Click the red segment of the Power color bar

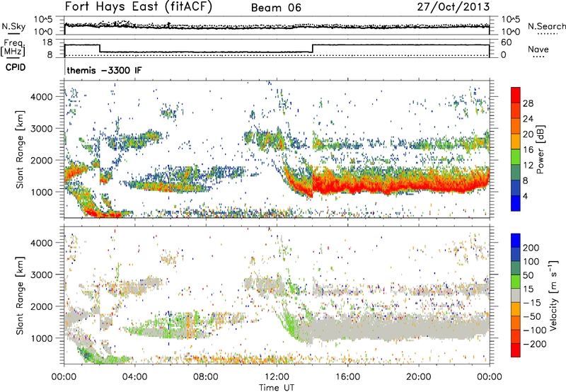516,95
